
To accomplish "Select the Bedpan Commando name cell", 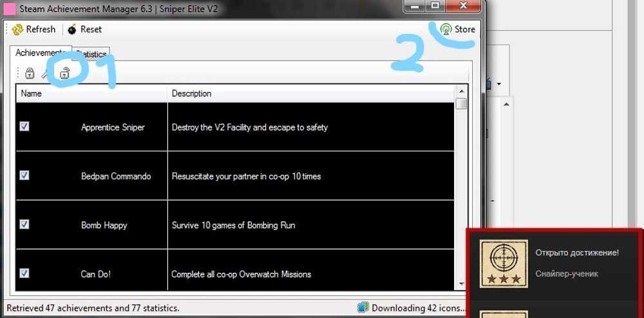I will point(116,176).
